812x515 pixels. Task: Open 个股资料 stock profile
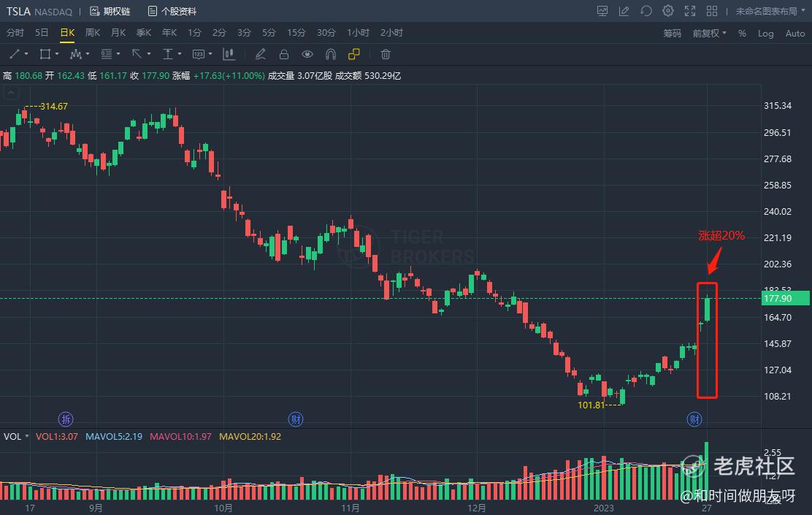[172, 11]
